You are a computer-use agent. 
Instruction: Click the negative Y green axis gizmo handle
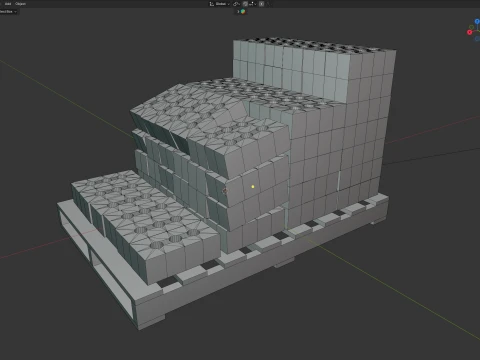[x=472, y=27]
